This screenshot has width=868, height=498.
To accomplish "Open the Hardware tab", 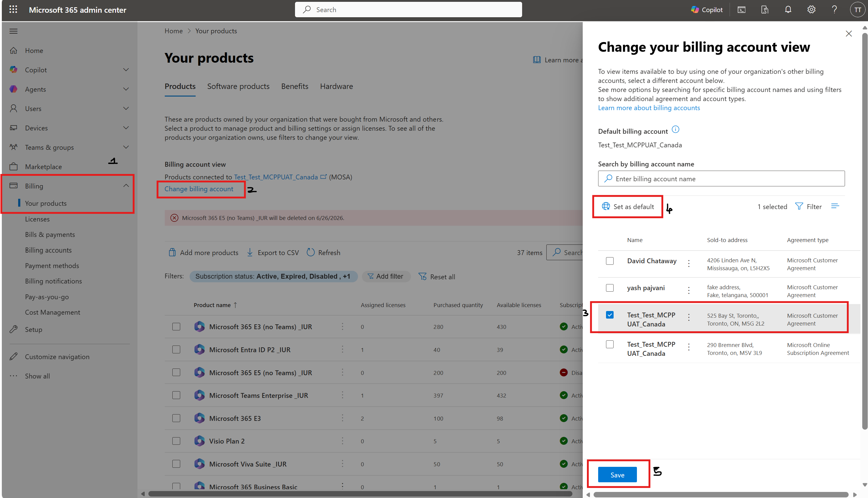I will (x=336, y=86).
